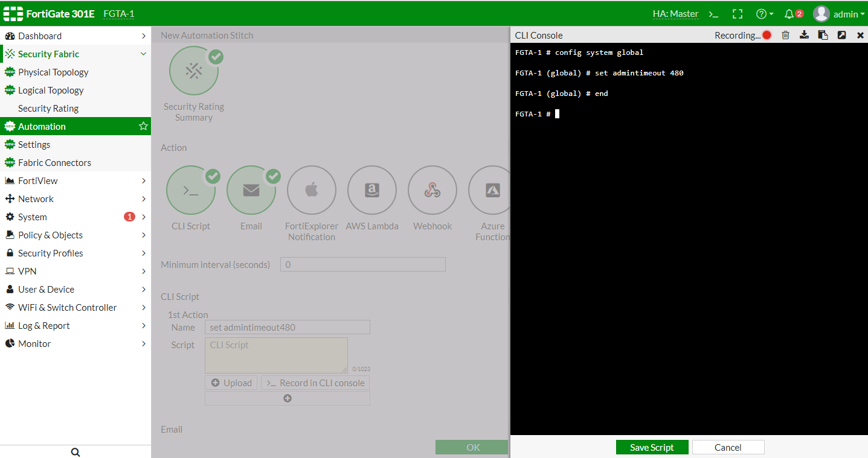The image size is (868, 458).
Task: Select FortiExplorer Notification action icon
Action: click(x=312, y=190)
